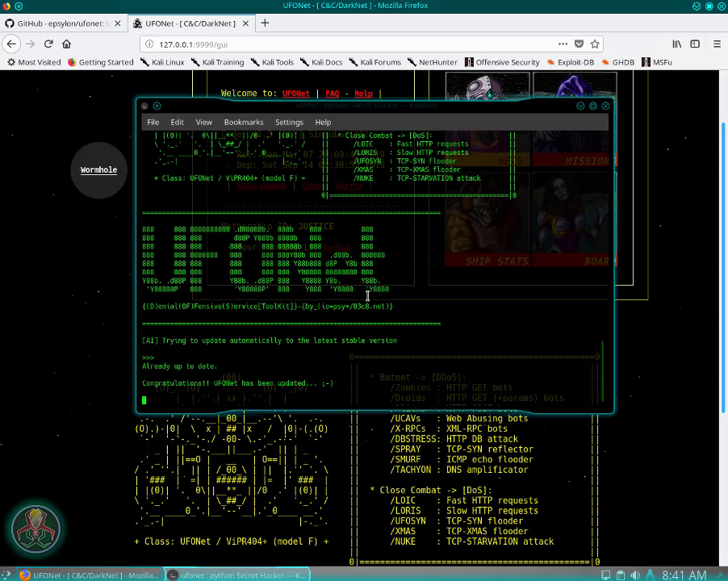The width and height of the screenshot is (728, 581).
Task: Open NetHunter bookmark
Action: (x=433, y=62)
